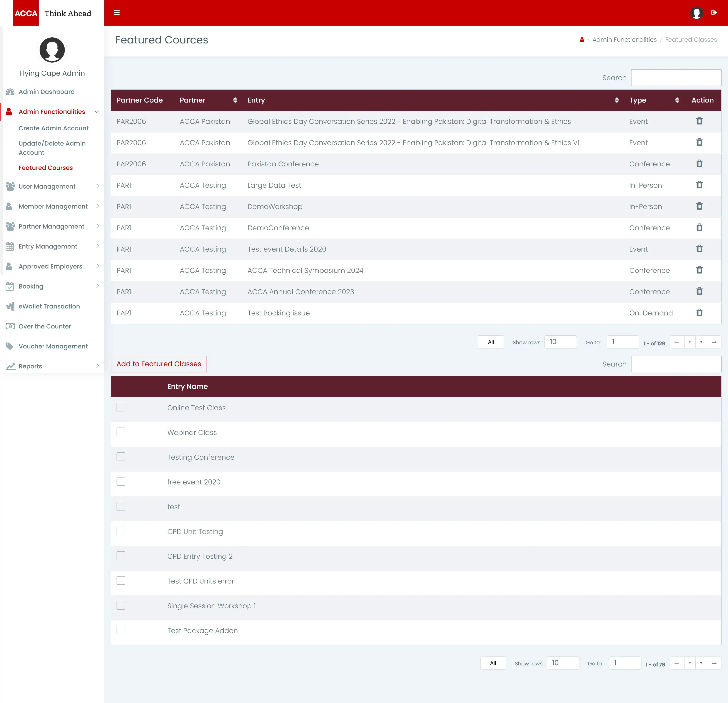Select Create Admin Account in the sidebar

point(53,128)
